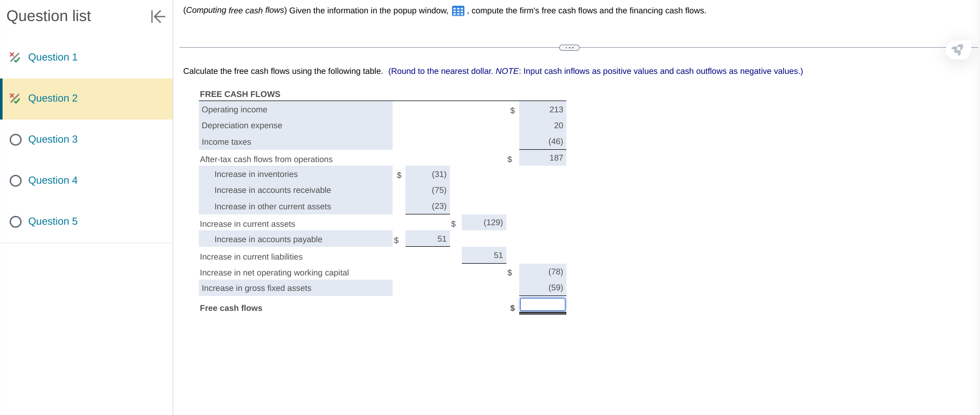Select the highlighted Question 2 entry
This screenshot has height=415, width=980.
click(53, 98)
